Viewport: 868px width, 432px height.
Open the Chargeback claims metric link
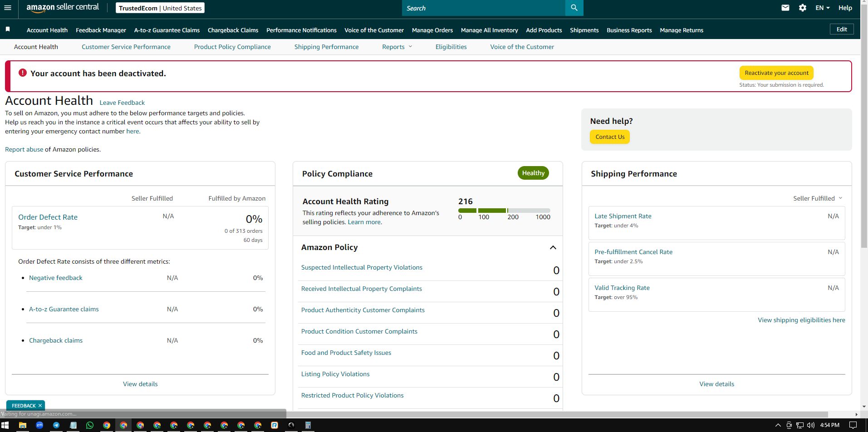56,340
